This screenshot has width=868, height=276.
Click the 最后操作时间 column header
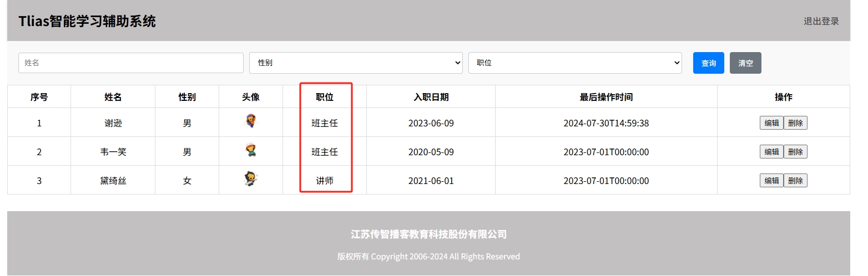[606, 97]
